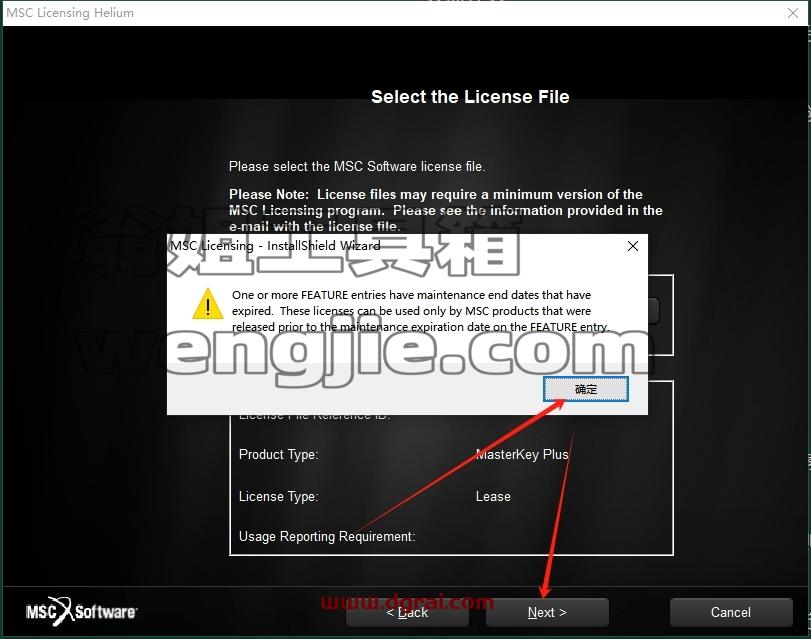Click the MSC Licensing Helium window title
811x639 pixels.
click(x=70, y=13)
